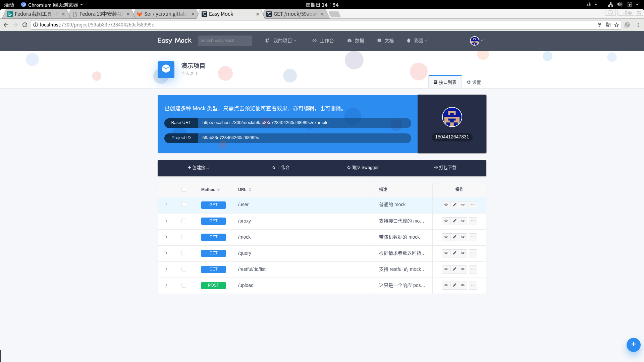Switch to the GET /mock browser tab

click(295, 14)
